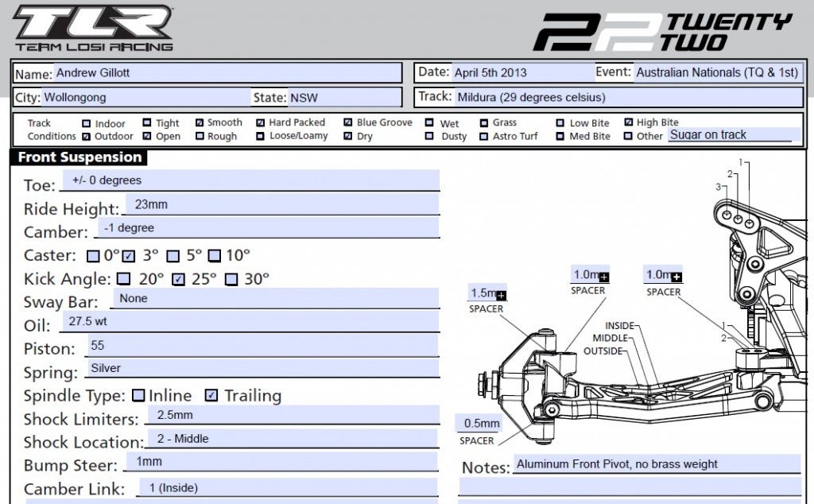
Task: Click the Shock Limiters field showing 2.5mm
Action: click(293, 415)
